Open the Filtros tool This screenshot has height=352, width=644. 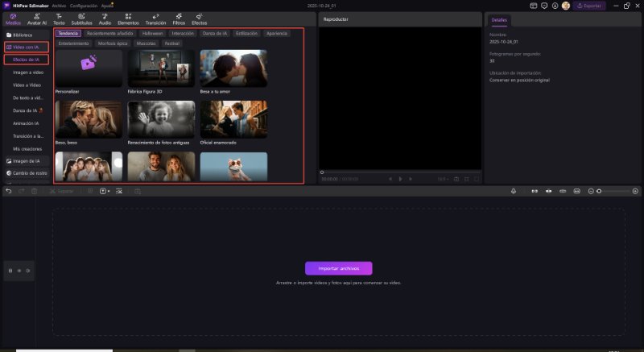click(x=178, y=19)
